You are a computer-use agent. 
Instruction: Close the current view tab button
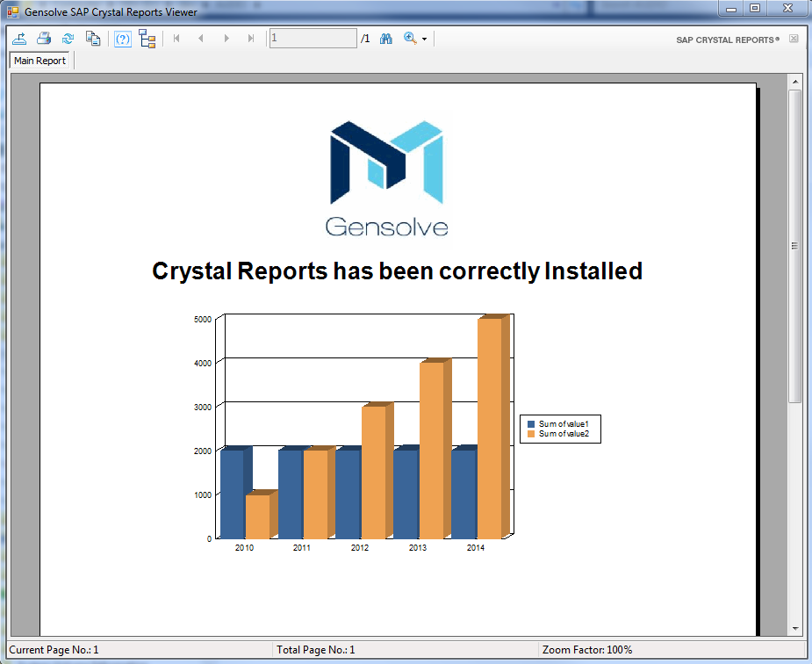[x=794, y=40]
